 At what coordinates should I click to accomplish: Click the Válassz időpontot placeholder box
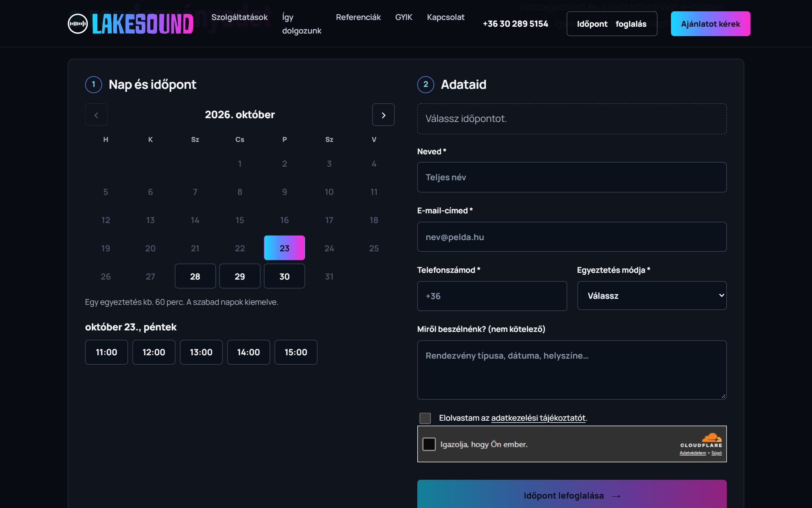(x=572, y=119)
